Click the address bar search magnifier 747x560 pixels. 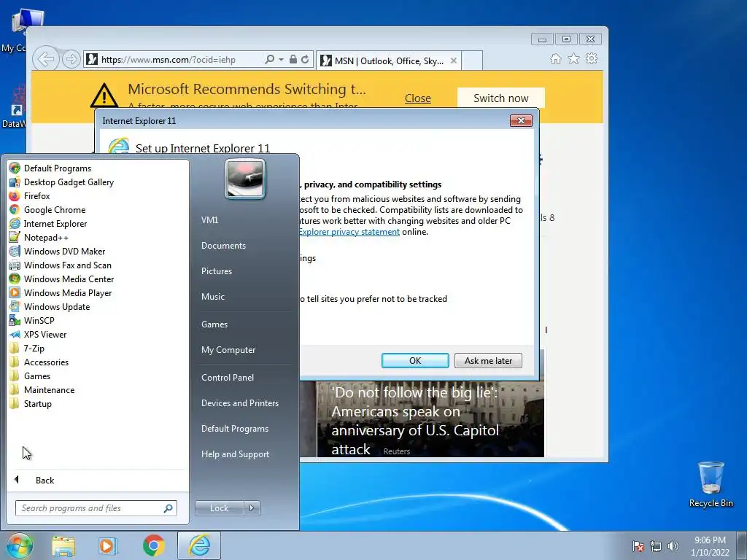(269, 60)
